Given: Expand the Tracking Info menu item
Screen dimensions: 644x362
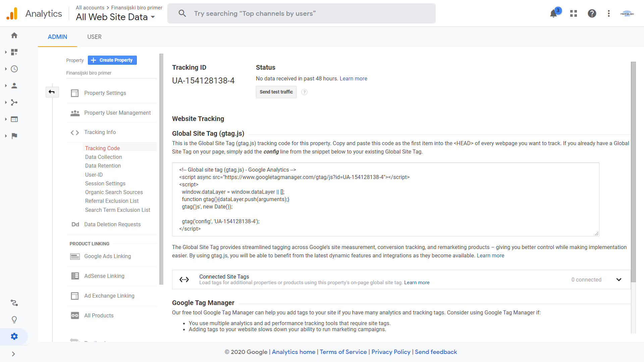Looking at the screenshot, I should 100,132.
